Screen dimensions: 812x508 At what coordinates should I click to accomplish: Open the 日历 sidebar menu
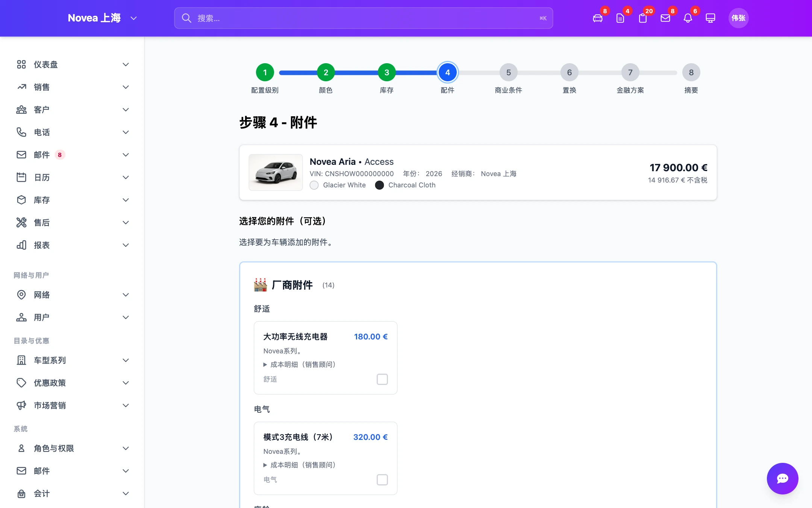(x=72, y=177)
